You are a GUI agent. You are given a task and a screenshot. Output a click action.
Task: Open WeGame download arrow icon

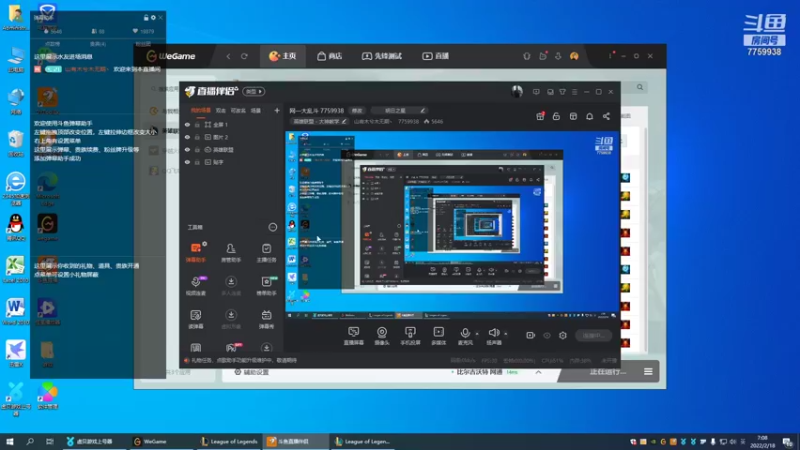tap(558, 56)
